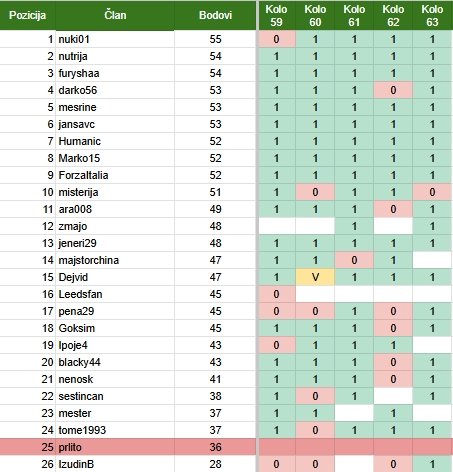Select the position 13 cell for jeneri29

(x=27, y=243)
